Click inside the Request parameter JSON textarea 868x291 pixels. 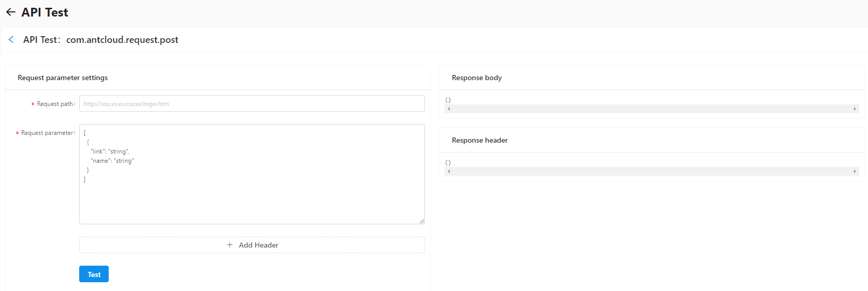point(252,196)
